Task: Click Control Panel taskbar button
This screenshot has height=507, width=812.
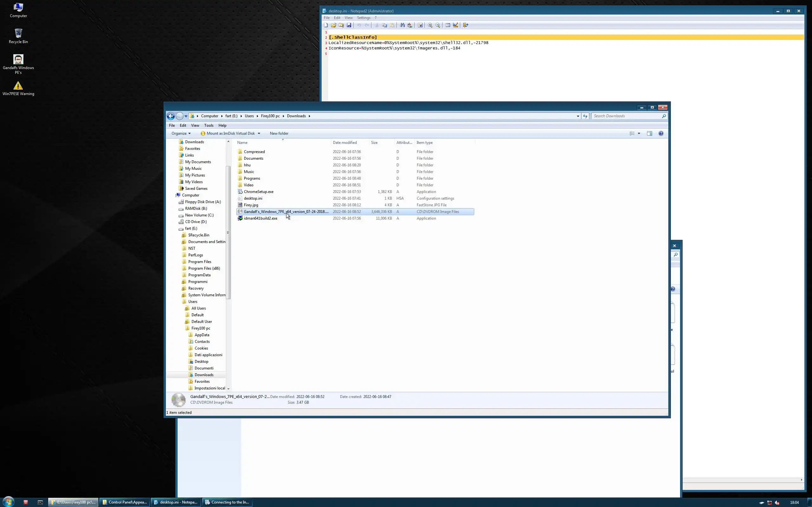Action: (124, 502)
